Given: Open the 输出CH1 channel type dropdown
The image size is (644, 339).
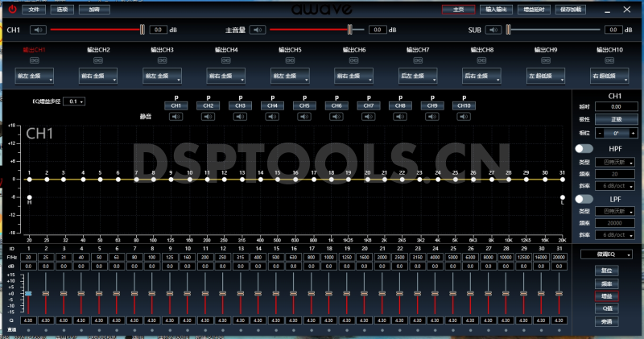Looking at the screenshot, I should 34,76.
